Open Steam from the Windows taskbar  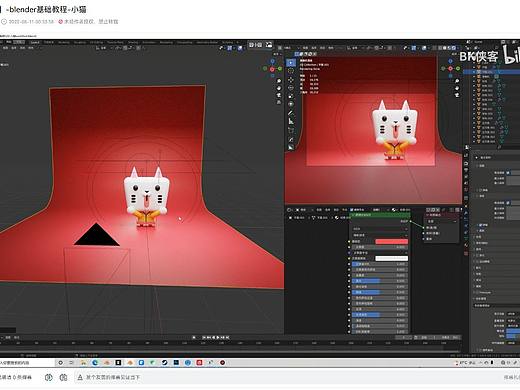[164, 363]
